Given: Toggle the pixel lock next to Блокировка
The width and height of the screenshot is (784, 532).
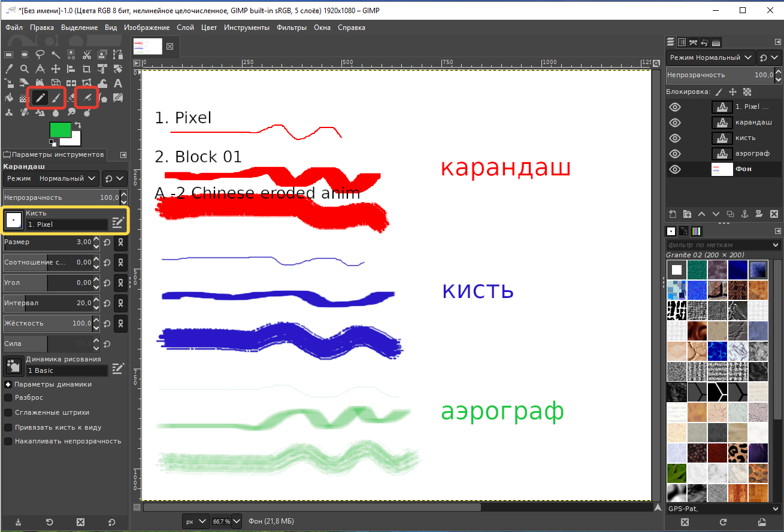Looking at the screenshot, I should 719,92.
